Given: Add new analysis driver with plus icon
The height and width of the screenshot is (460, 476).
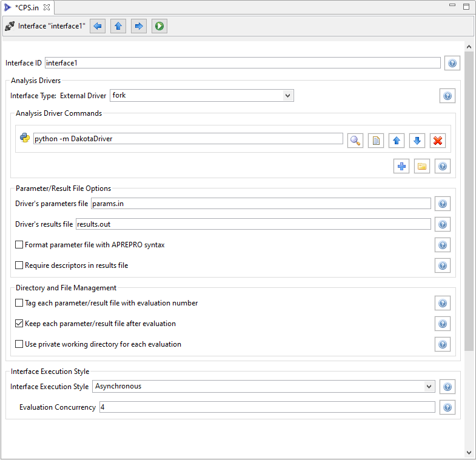Looking at the screenshot, I should (401, 166).
